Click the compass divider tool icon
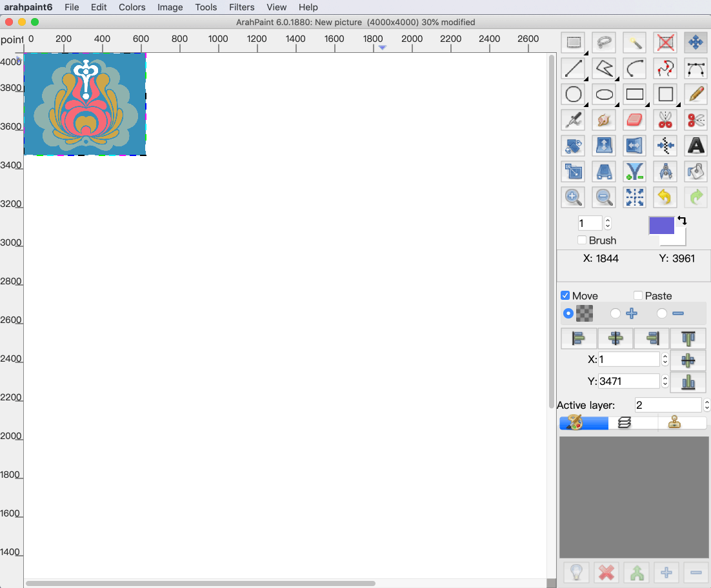This screenshot has height=588, width=711. coord(665,171)
